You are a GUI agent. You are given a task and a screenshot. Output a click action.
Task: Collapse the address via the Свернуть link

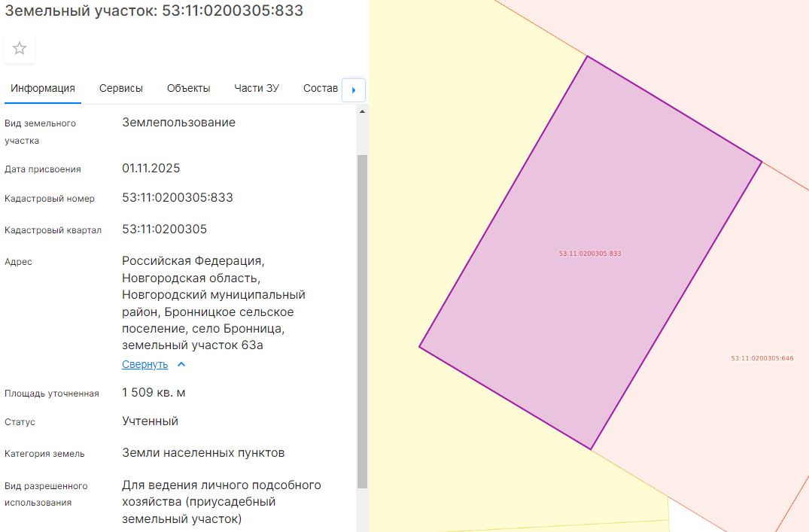point(145,364)
